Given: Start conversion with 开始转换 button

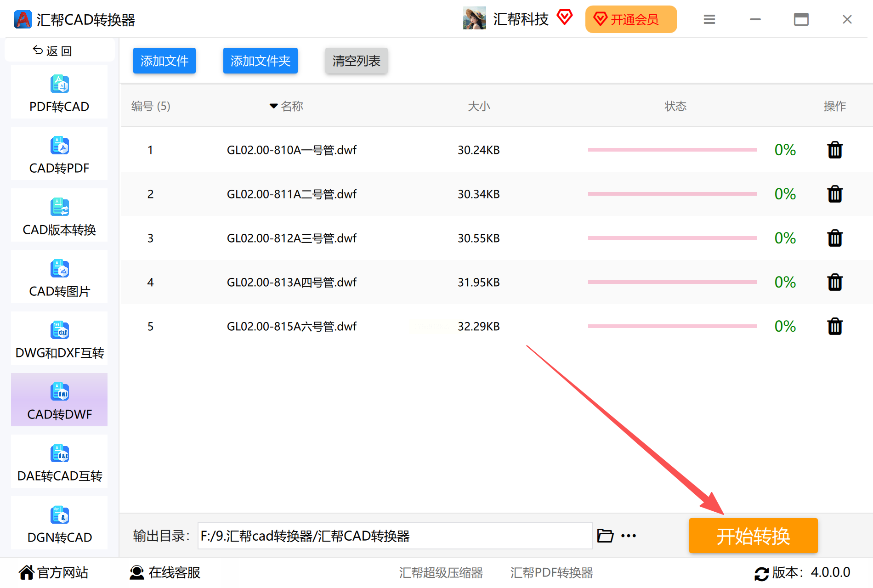Looking at the screenshot, I should click(x=754, y=536).
